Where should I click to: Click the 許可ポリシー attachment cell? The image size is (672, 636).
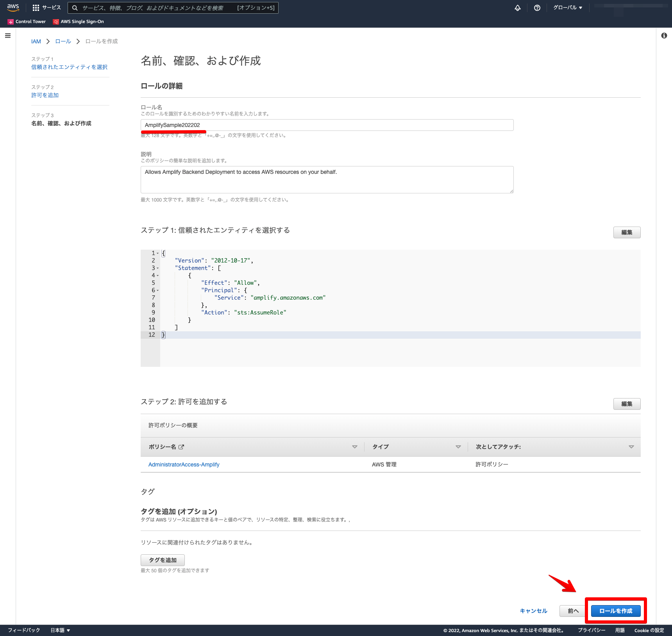[x=492, y=464]
